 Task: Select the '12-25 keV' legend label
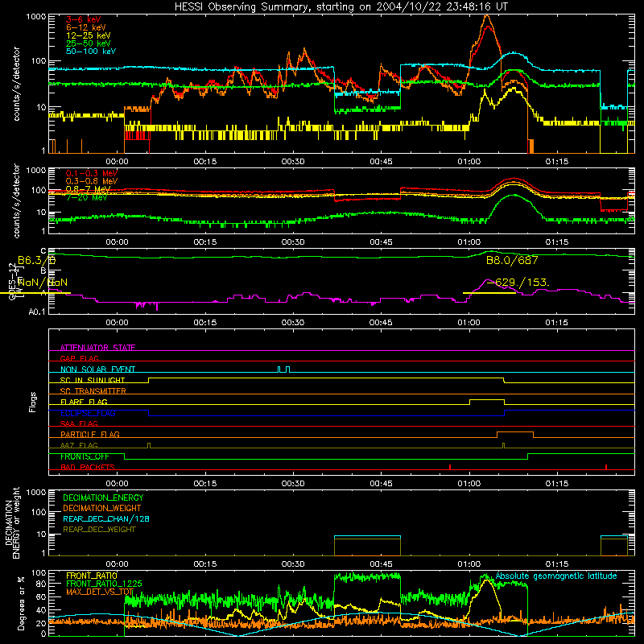(x=89, y=35)
